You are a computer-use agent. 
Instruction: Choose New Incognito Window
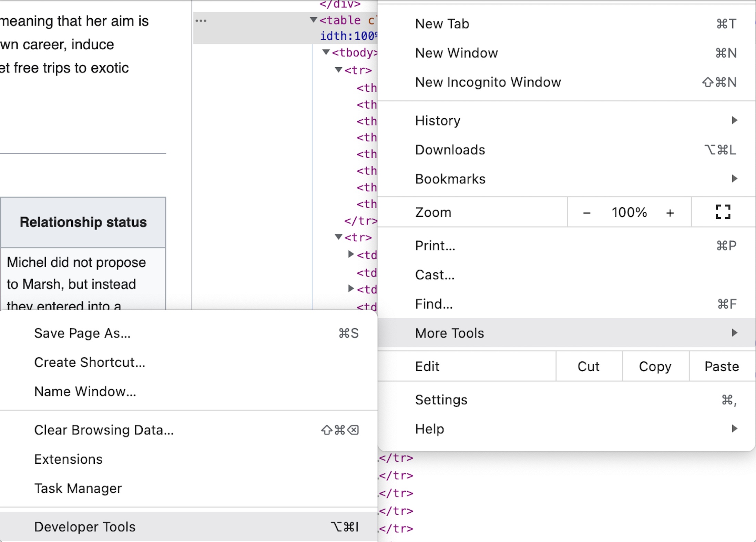[x=488, y=82]
